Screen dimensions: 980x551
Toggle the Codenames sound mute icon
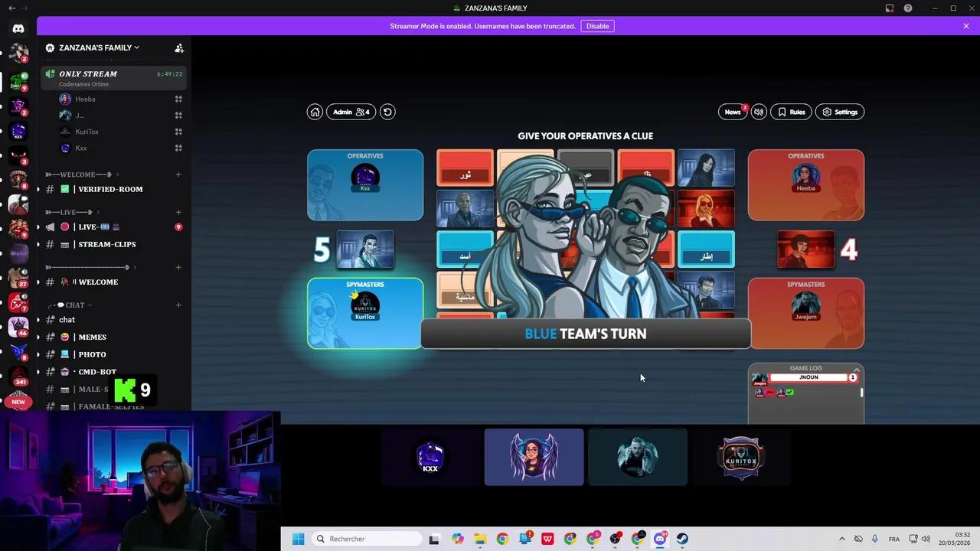coord(759,112)
